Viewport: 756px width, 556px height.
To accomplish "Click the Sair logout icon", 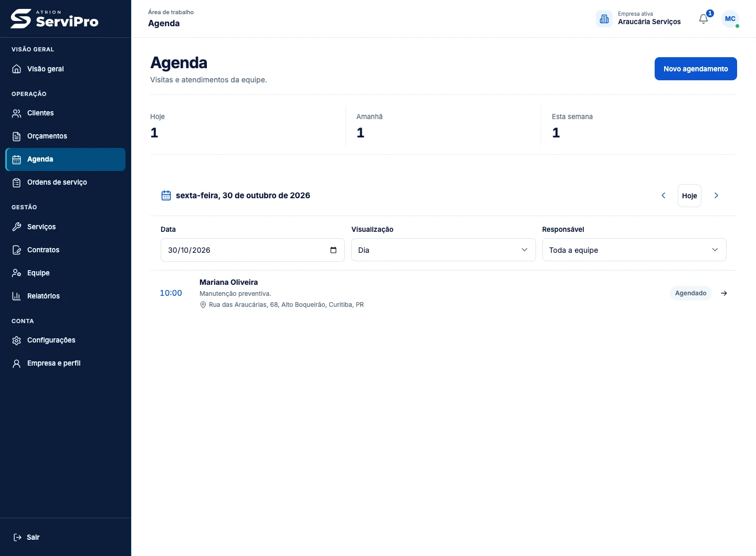I will 17,537.
